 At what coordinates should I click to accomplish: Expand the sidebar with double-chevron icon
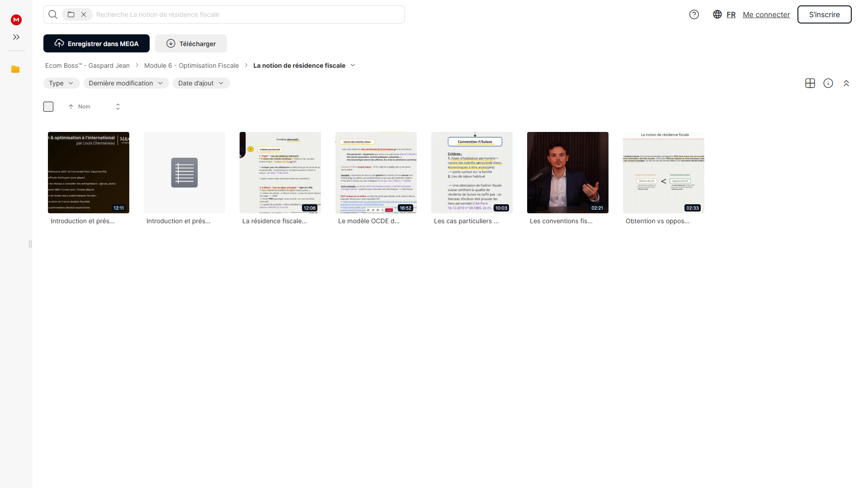16,37
